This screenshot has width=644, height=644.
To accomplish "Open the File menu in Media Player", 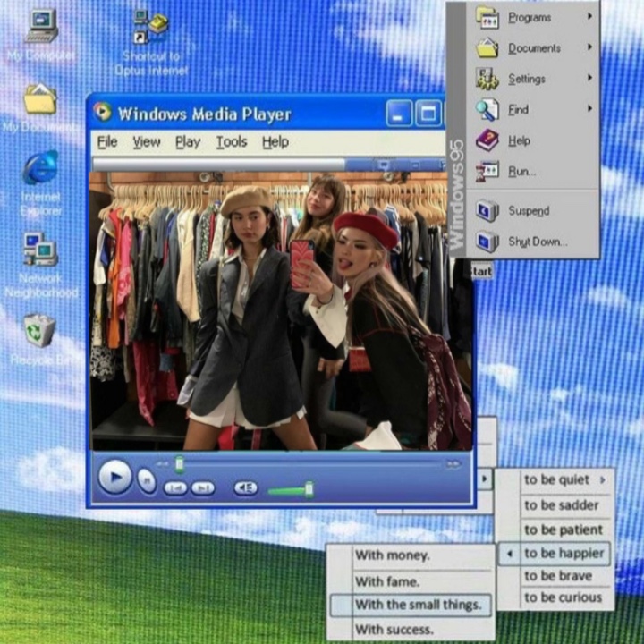I will coord(106,142).
